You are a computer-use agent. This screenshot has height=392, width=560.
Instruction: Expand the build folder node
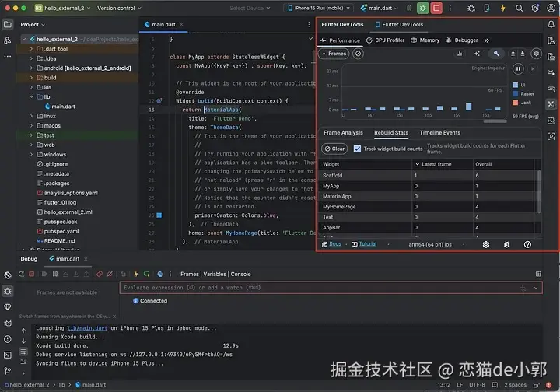click(31, 78)
